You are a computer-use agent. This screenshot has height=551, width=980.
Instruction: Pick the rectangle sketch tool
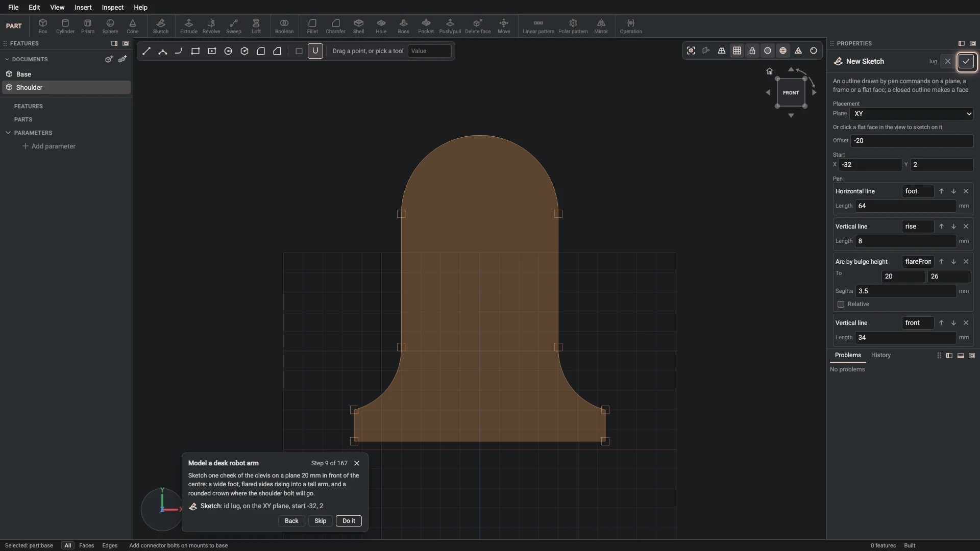195,51
